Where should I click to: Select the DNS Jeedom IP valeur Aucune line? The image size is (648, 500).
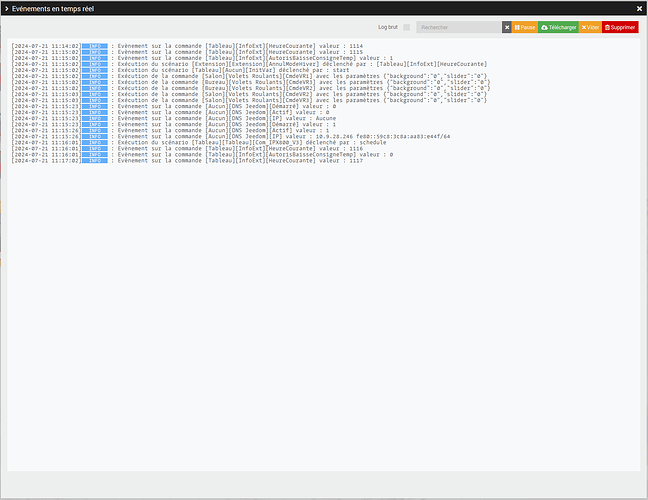(x=174, y=118)
